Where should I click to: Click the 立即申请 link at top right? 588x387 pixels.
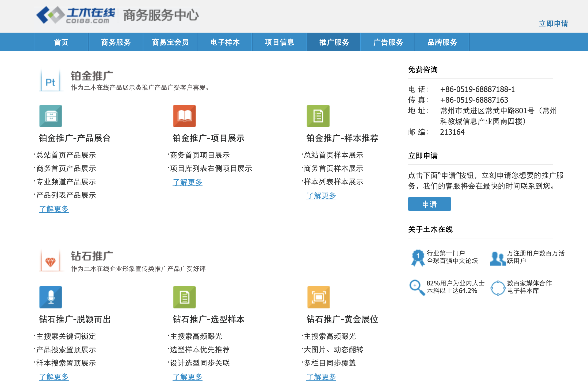tap(553, 24)
